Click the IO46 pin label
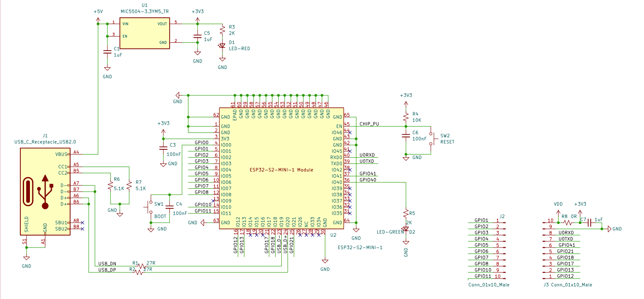 point(337,133)
